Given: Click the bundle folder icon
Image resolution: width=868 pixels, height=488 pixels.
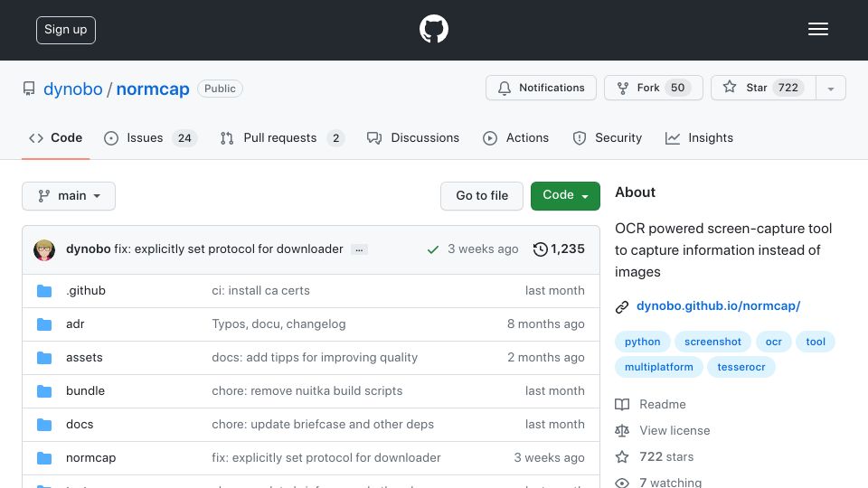Looking at the screenshot, I should [44, 391].
